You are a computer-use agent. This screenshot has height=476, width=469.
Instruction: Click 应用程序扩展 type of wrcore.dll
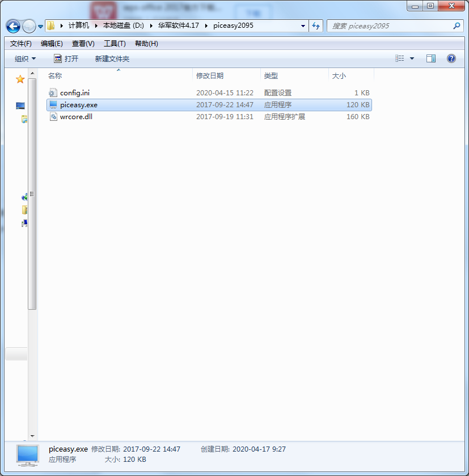(285, 116)
